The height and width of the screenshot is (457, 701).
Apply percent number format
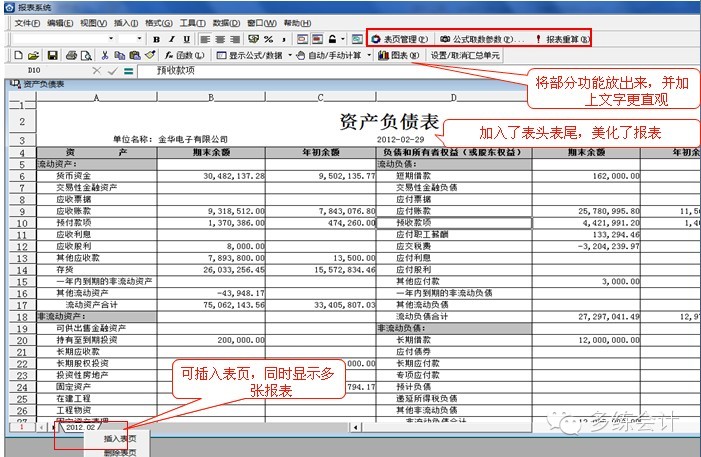tap(268, 39)
